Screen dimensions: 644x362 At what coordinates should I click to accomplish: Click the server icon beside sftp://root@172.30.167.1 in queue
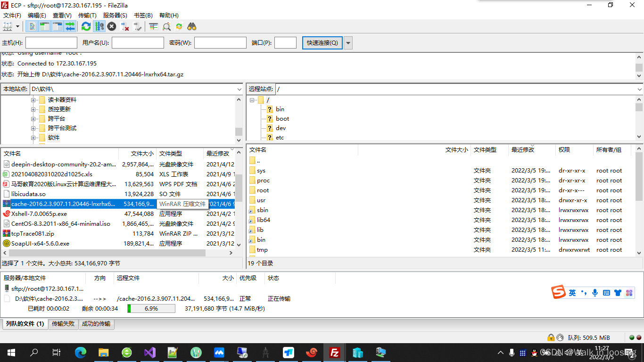click(7, 288)
